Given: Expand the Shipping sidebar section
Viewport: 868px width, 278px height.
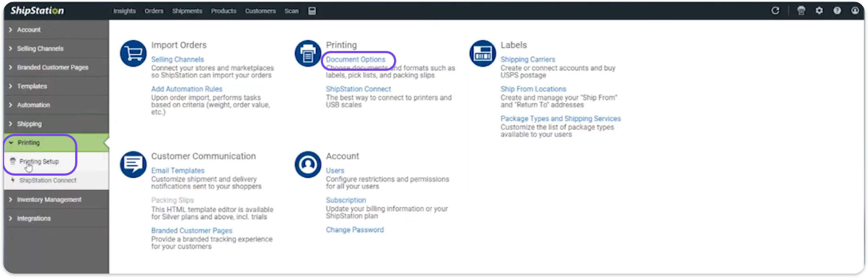Looking at the screenshot, I should [56, 124].
